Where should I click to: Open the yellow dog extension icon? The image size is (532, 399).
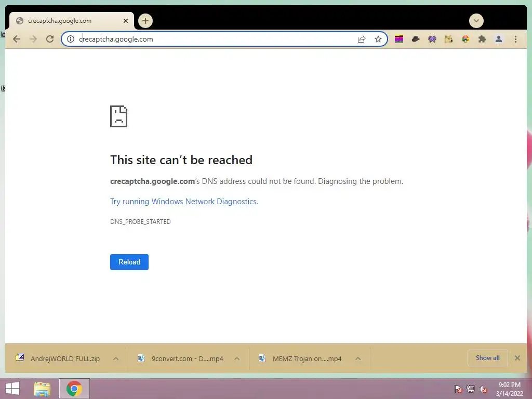tap(448, 39)
